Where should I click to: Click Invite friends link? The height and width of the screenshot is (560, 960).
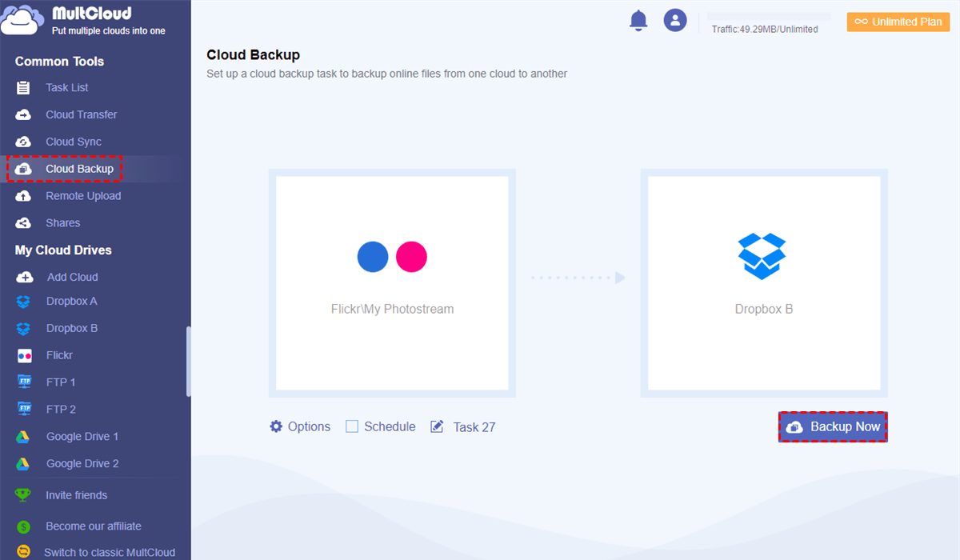pos(77,496)
